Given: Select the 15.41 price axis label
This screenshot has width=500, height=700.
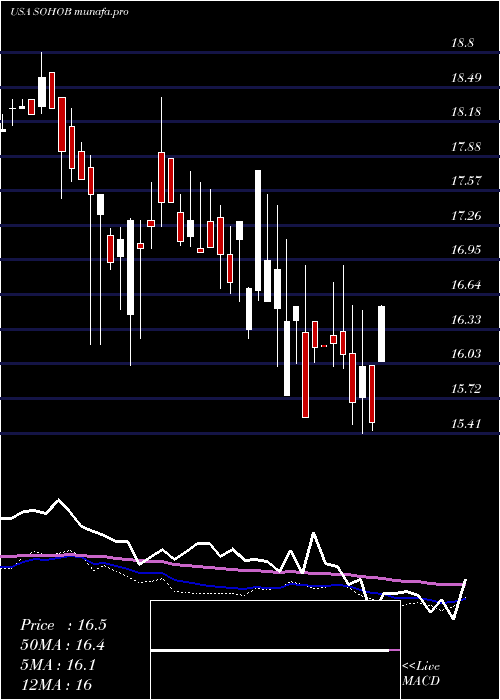Looking at the screenshot, I should 466,423.
